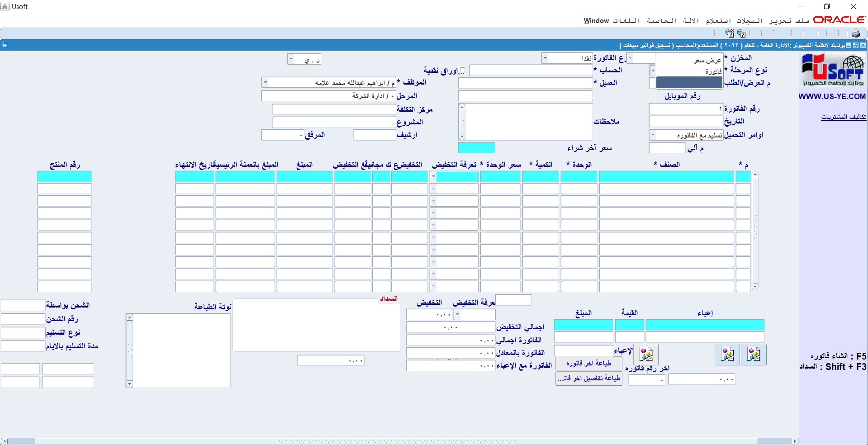Image resolution: width=868 pixels, height=445 pixels.
Task: Expand the الموظف employee dropdown
Action: pyautogui.click(x=265, y=83)
